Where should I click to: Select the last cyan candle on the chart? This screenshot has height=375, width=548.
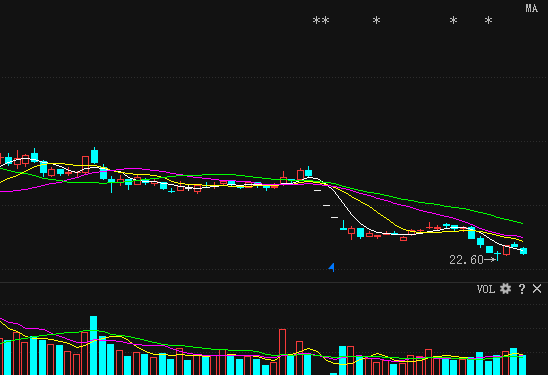tap(524, 251)
